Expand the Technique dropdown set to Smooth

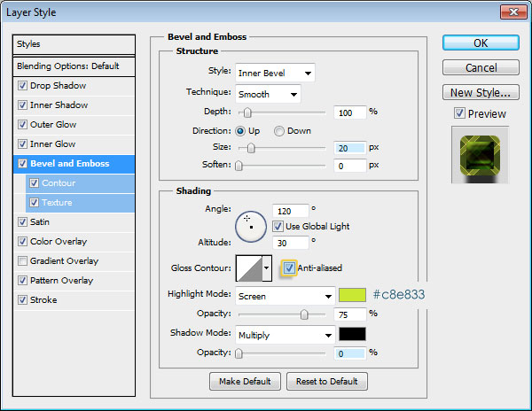point(268,93)
